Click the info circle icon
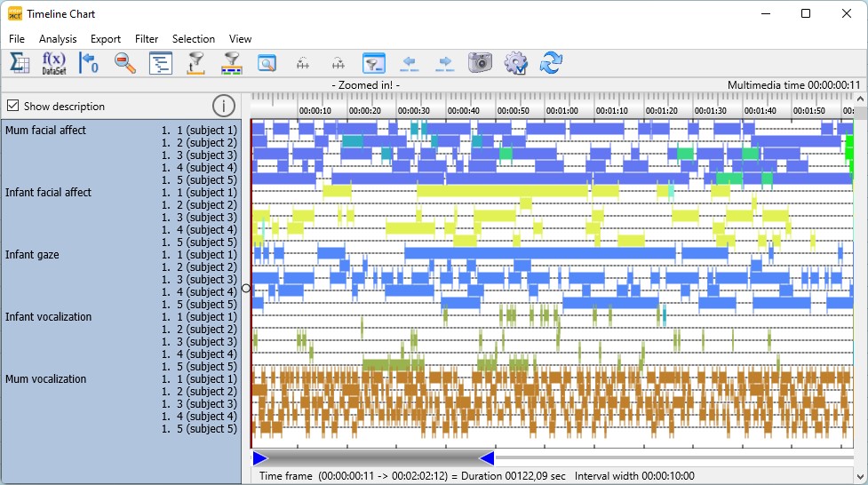This screenshot has width=868, height=485. pos(224,105)
